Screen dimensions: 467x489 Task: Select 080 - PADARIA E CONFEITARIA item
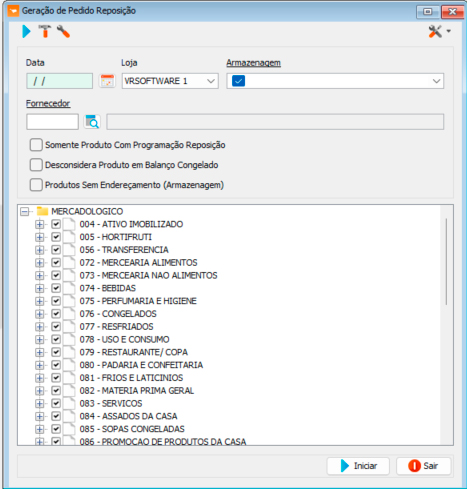pyautogui.click(x=141, y=365)
